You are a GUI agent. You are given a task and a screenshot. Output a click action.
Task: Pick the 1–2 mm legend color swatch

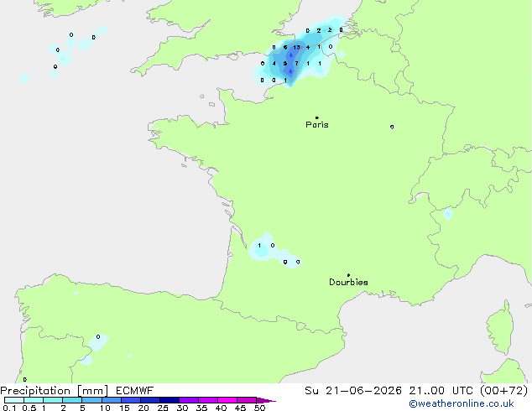53,400
